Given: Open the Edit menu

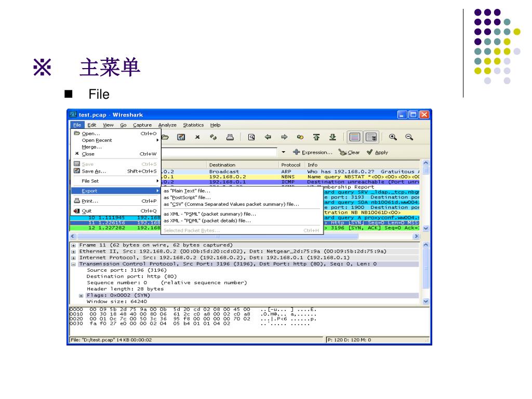Looking at the screenshot, I should [x=91, y=125].
